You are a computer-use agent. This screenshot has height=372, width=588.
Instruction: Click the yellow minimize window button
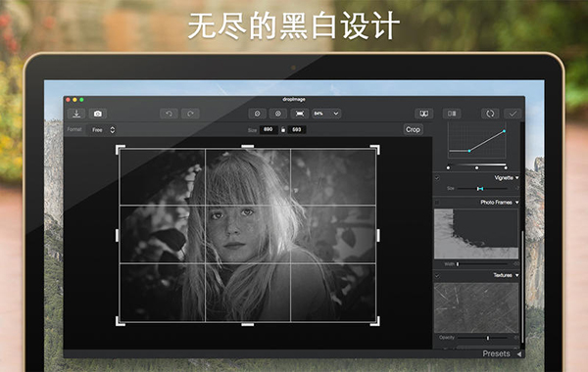[74, 100]
